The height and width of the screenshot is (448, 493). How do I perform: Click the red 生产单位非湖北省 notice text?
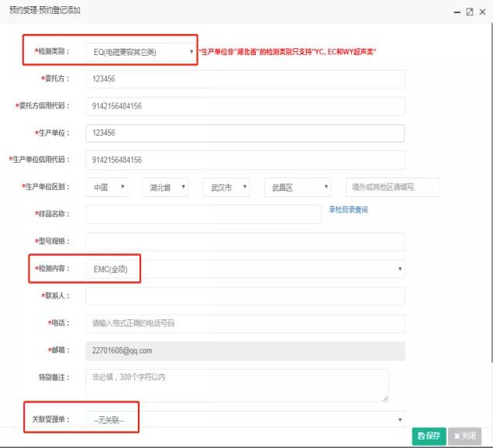tap(288, 52)
